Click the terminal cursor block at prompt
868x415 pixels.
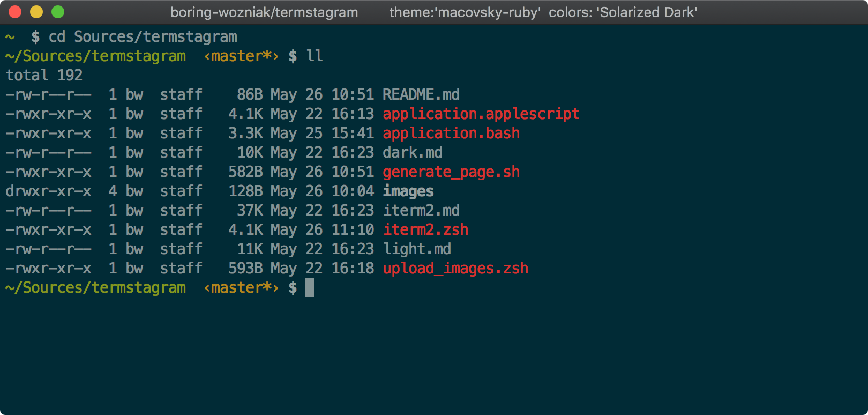310,288
